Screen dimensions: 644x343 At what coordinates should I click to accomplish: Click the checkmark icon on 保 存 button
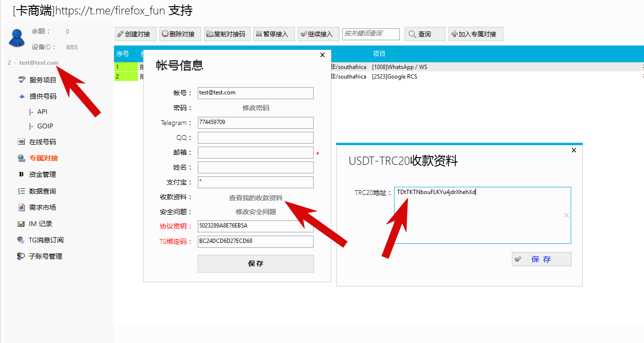pyautogui.click(x=518, y=259)
